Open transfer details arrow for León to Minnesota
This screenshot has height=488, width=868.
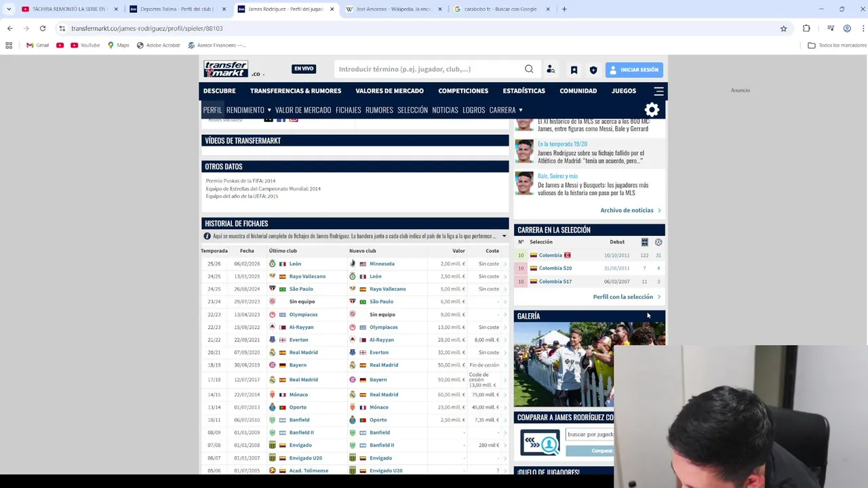(x=505, y=264)
